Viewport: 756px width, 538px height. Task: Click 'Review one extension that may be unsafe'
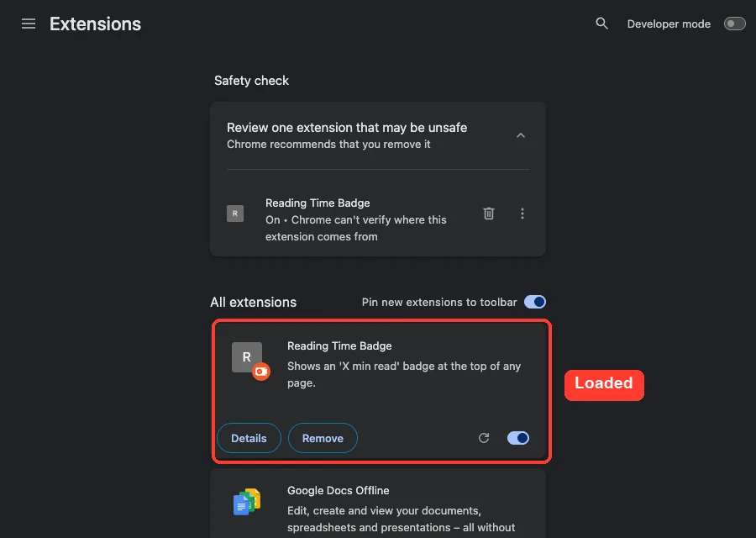click(x=347, y=128)
